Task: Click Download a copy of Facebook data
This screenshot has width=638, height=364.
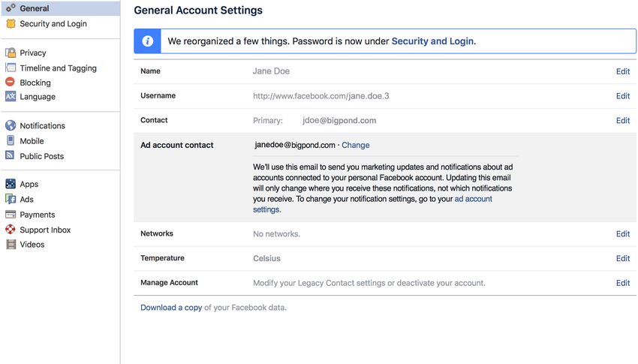Action: coord(171,308)
